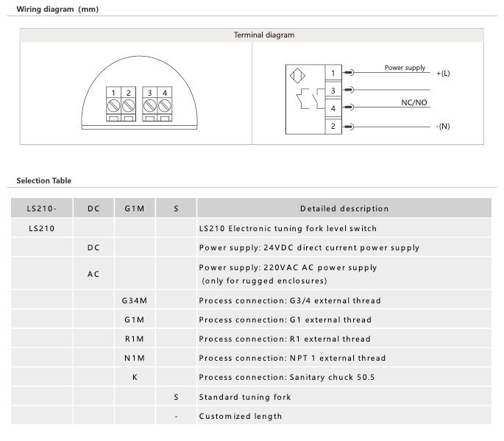Click schematic terminal box 1 beside Power supply
Screen dimensions: 504x441
[333, 73]
